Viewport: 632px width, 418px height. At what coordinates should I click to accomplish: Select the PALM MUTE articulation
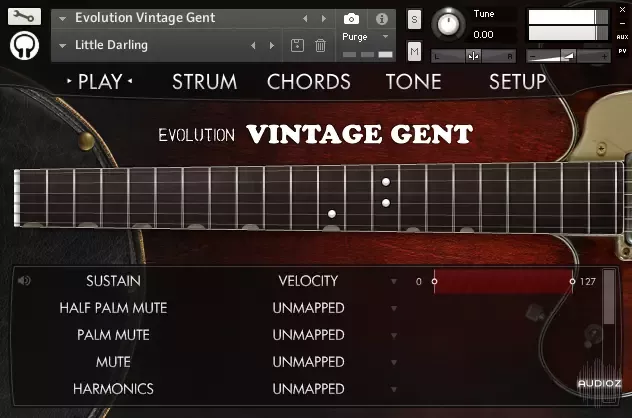click(x=113, y=335)
